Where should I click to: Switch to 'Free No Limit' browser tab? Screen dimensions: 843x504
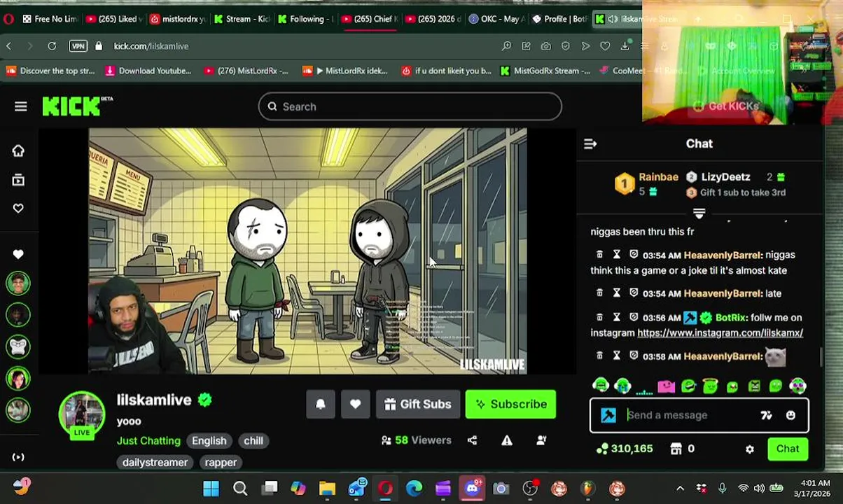click(x=50, y=19)
